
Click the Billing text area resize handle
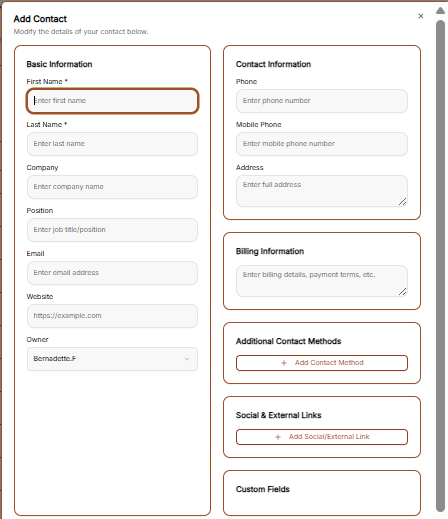(x=402, y=292)
